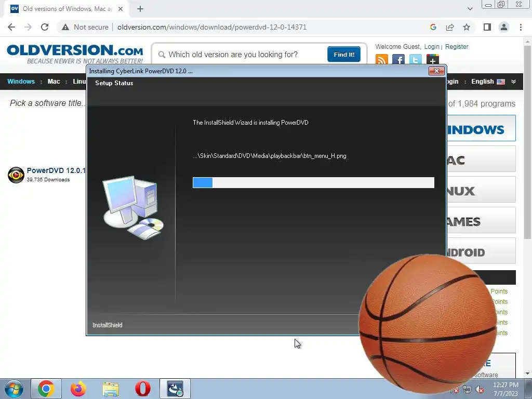
Task: Bookmark this page with the star icon
Action: point(467,27)
